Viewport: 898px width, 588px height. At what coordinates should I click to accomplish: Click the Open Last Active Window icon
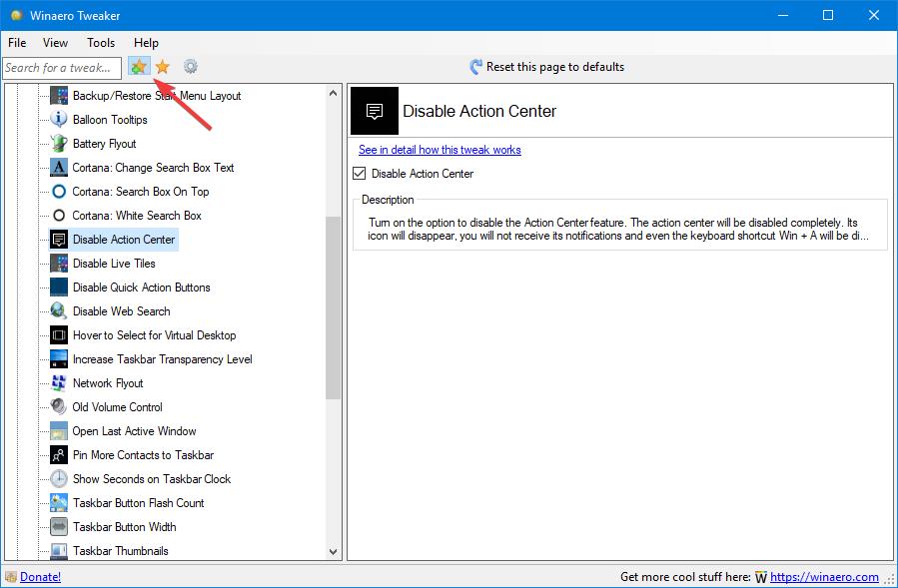click(58, 430)
